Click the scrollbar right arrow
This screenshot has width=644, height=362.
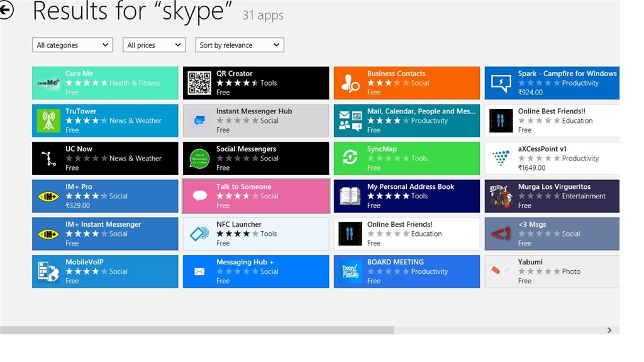(609, 331)
